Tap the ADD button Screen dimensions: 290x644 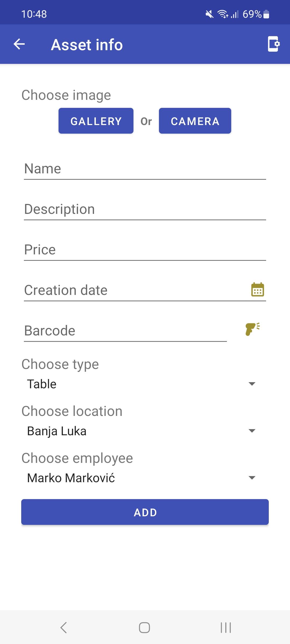coord(145,512)
